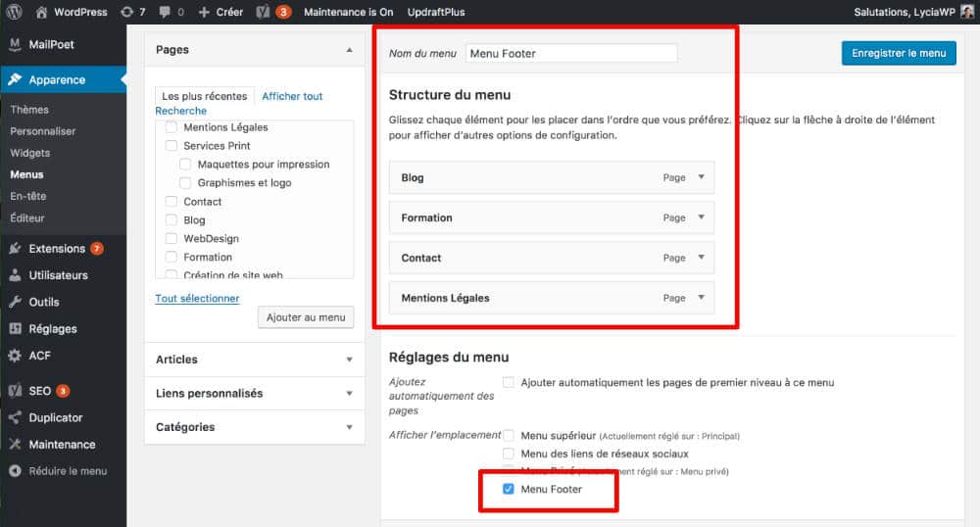Click the Extensions plugin icon
The width and height of the screenshot is (980, 527).
15,249
